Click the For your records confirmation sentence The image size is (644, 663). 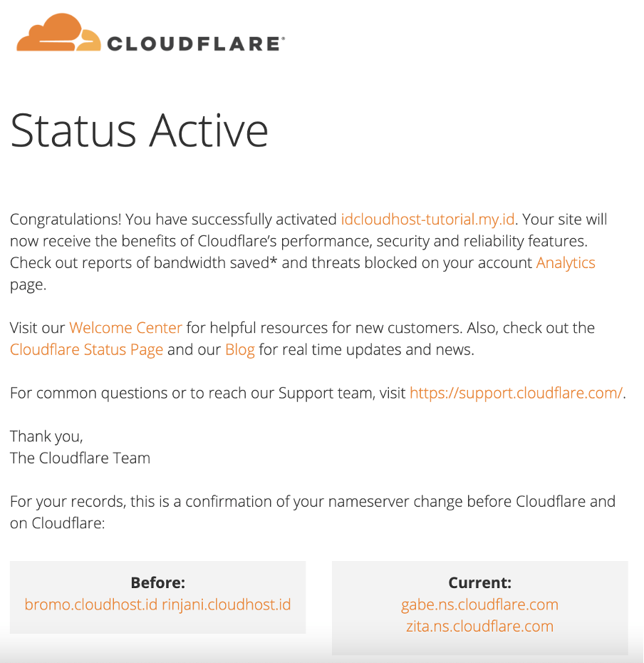[x=313, y=513]
